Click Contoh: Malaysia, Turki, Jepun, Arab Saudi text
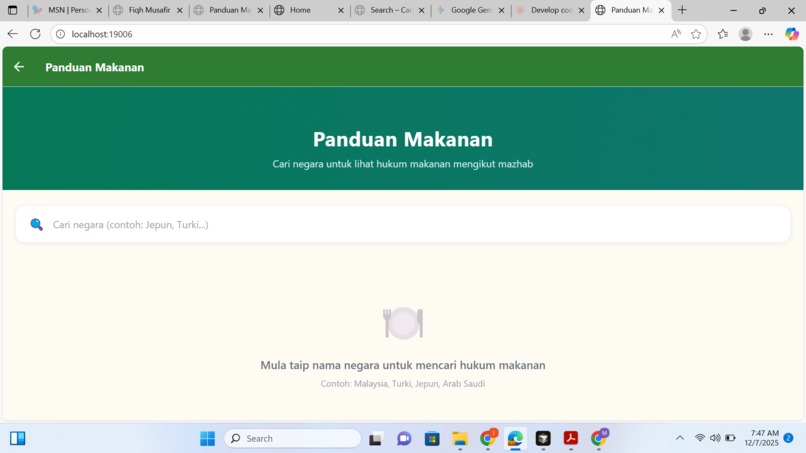The image size is (806, 453). [x=402, y=384]
